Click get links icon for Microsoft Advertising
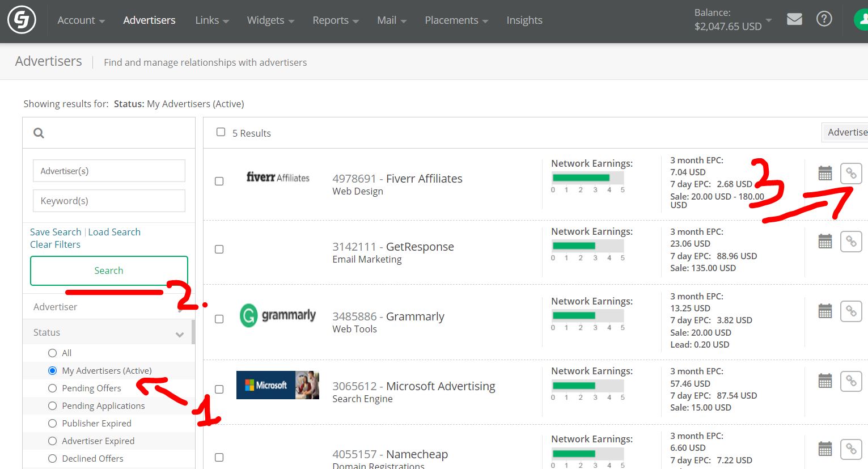Screen dimensions: 868x469 pos(851,381)
